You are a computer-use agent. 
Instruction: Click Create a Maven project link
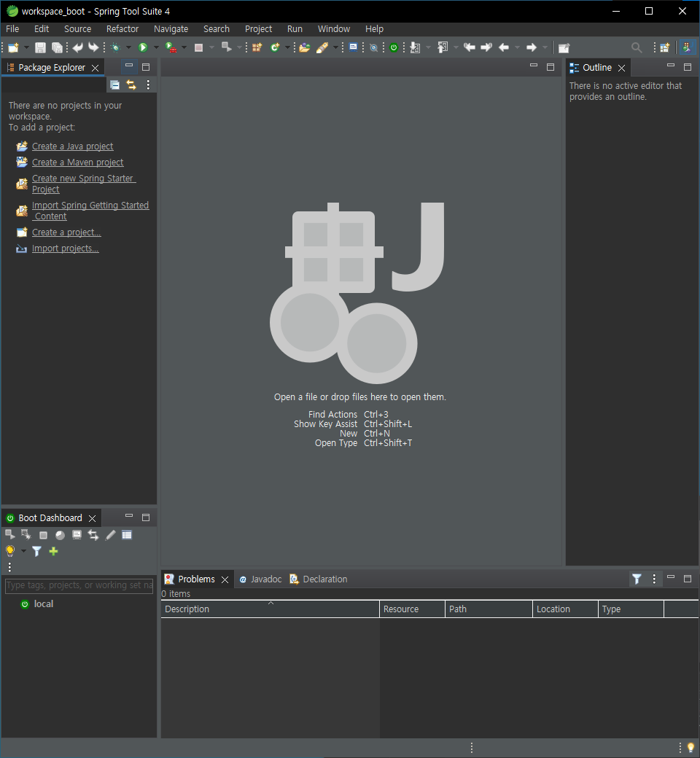[x=78, y=163]
